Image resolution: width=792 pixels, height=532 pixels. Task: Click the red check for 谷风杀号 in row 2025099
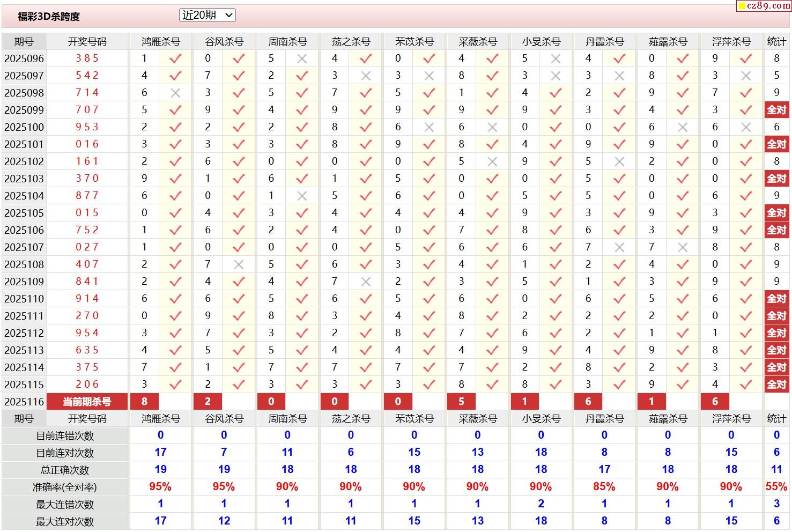click(239, 110)
